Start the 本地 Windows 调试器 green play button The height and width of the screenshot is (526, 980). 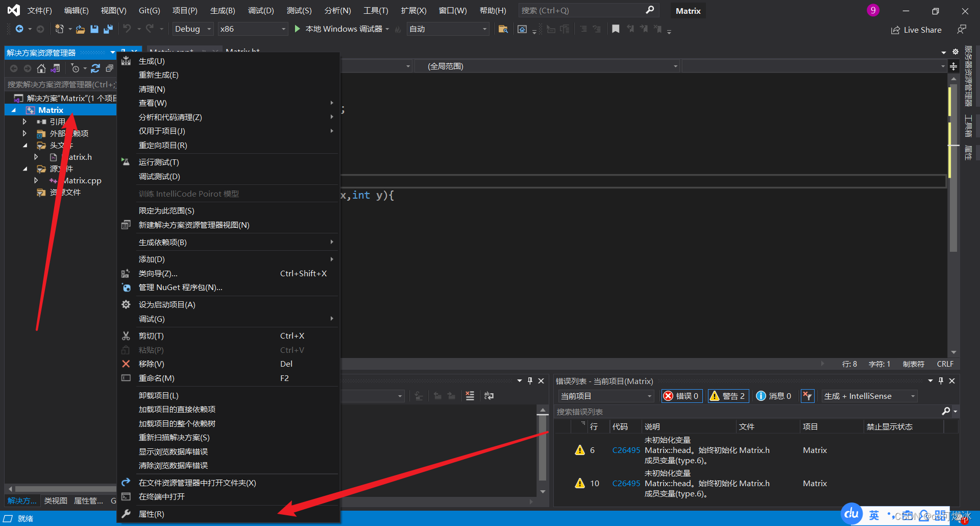point(298,29)
